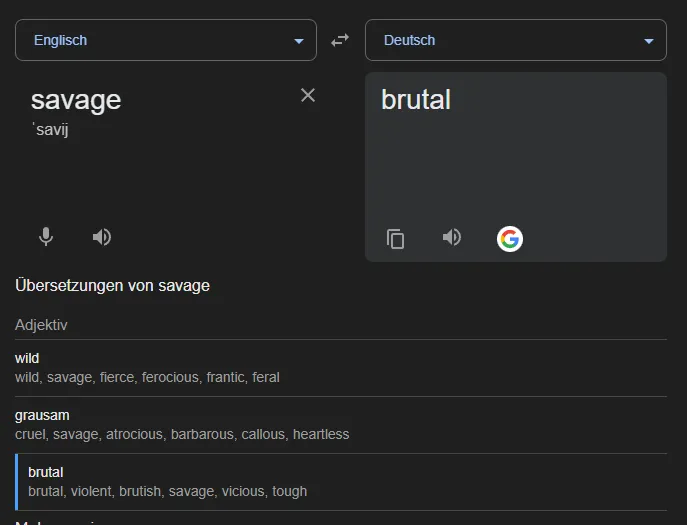Image resolution: width=687 pixels, height=525 pixels.
Task: Start voice input with the microphone icon
Action: [46, 237]
